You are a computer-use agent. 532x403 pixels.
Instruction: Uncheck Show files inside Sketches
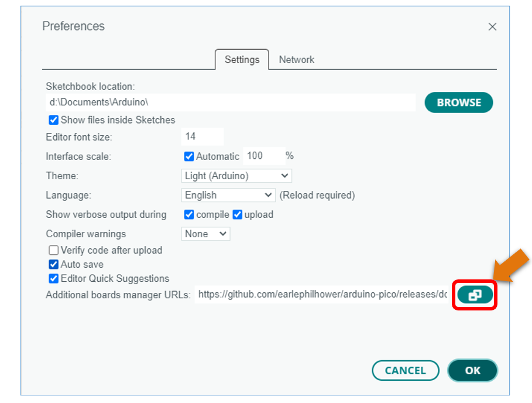point(54,120)
